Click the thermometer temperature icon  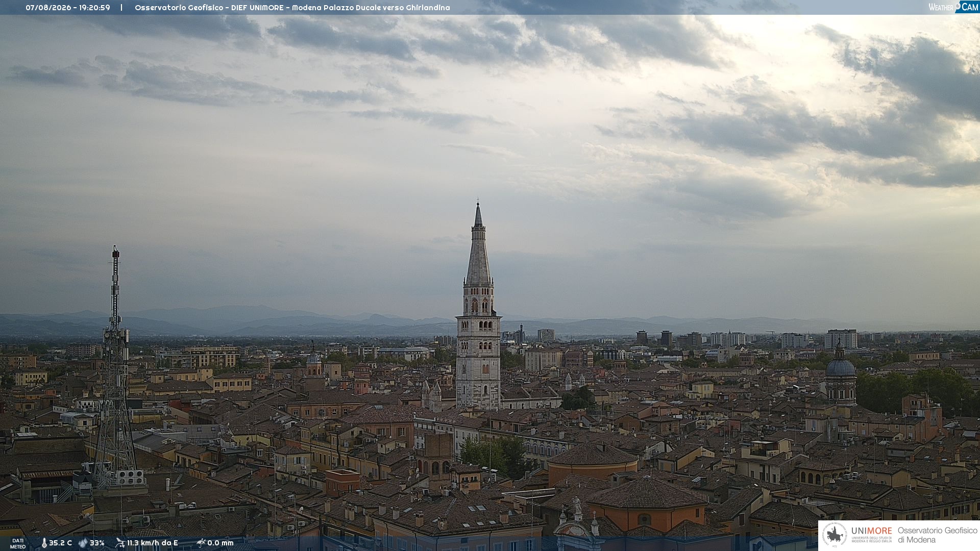click(44, 543)
